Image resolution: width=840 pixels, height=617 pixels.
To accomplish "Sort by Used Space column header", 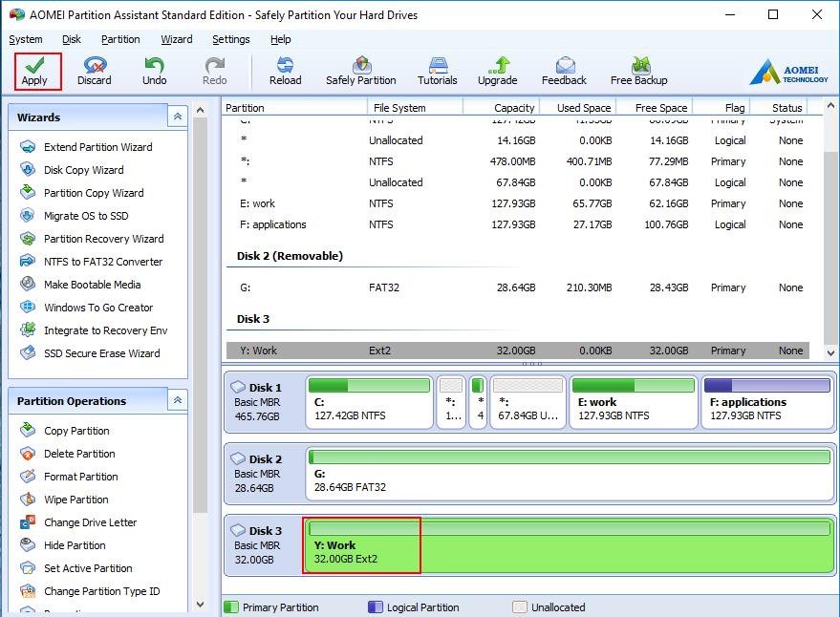I will click(578, 108).
